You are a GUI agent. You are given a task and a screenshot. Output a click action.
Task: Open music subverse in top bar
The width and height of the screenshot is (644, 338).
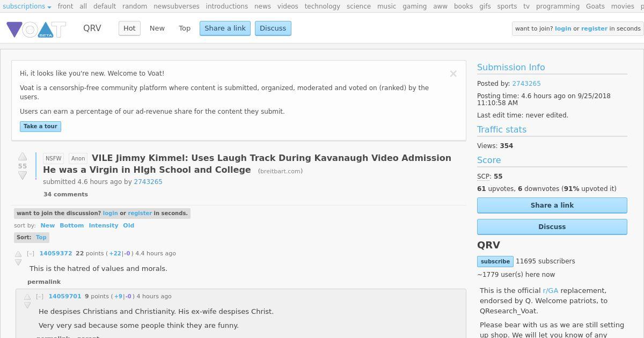(386, 6)
